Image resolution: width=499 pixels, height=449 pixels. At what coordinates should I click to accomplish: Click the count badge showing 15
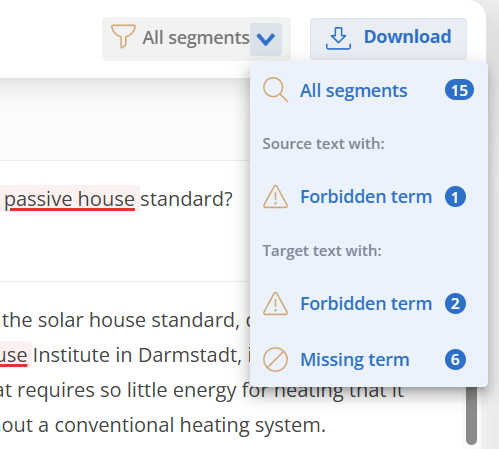[x=459, y=90]
